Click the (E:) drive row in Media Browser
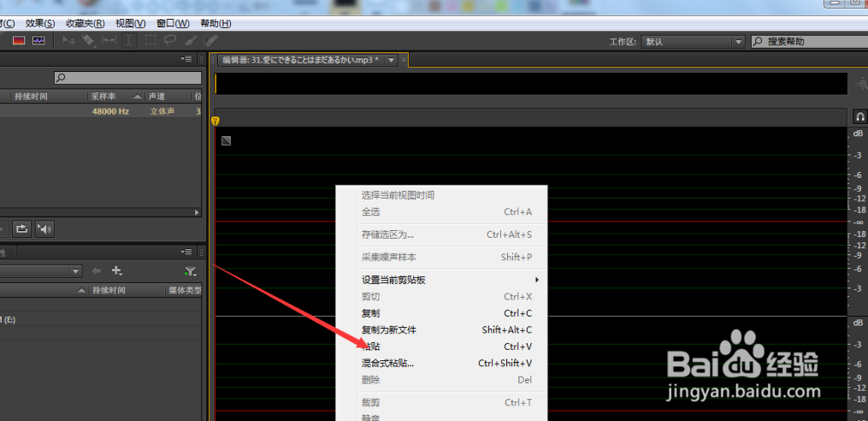This screenshot has height=421, width=868. pyautogui.click(x=101, y=319)
